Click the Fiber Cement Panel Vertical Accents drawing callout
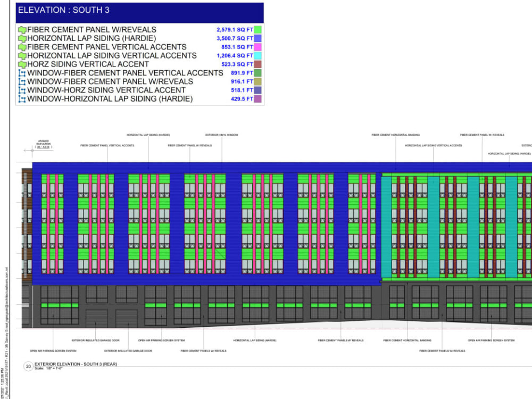This screenshot has height=399, width=532. pos(107,146)
